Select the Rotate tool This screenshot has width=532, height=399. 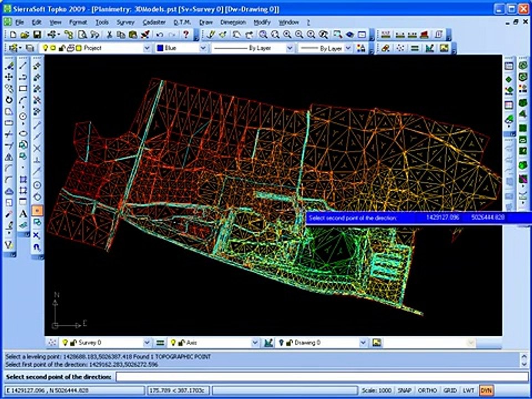tap(9, 100)
